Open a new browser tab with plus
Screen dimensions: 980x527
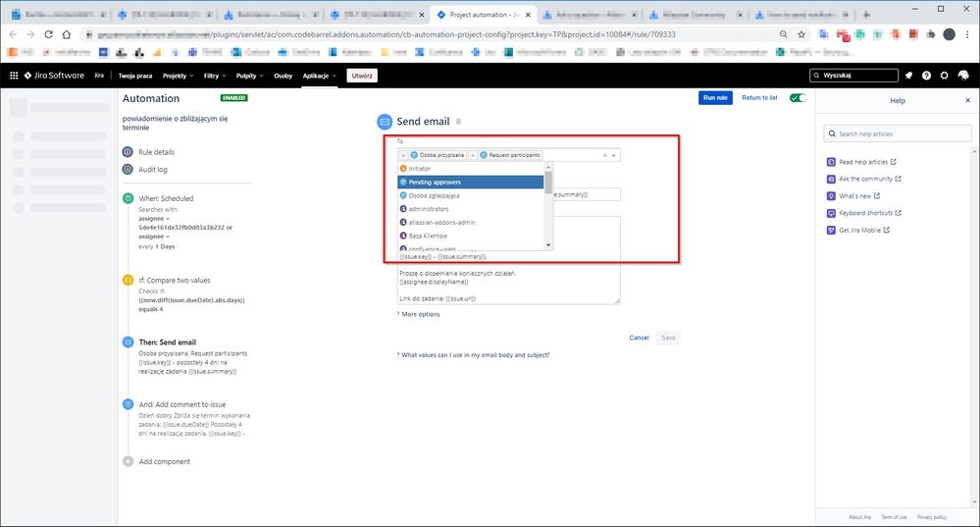(x=866, y=15)
